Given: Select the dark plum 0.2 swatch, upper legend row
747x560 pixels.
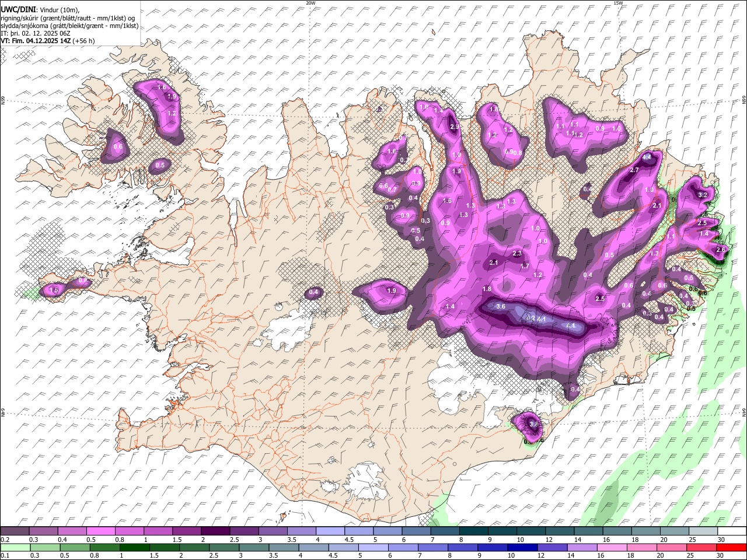Looking at the screenshot, I should [x=15, y=531].
